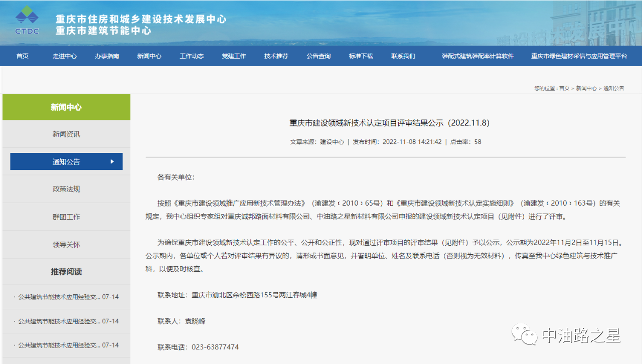
Task: Select 群团工作 in the sidebar
Action: click(x=66, y=217)
